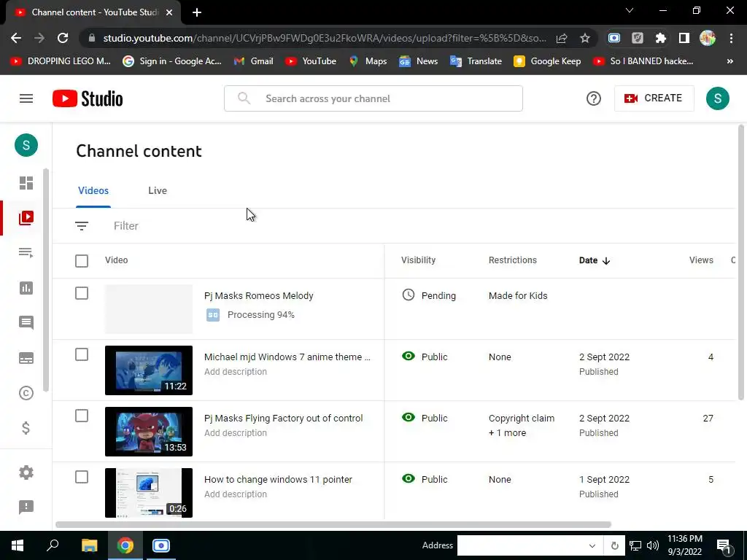This screenshot has height=560, width=747.
Task: Open Copyright icon in sidebar
Action: [x=26, y=393]
